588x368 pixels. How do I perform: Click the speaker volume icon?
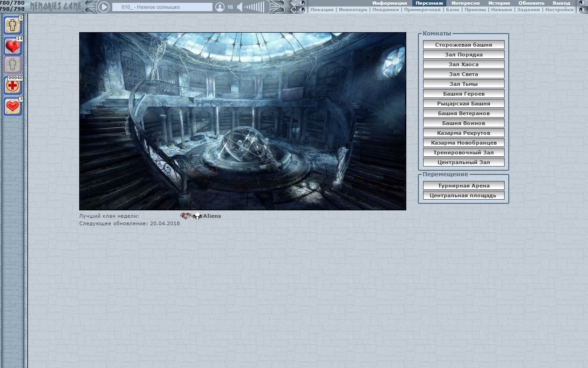(240, 7)
